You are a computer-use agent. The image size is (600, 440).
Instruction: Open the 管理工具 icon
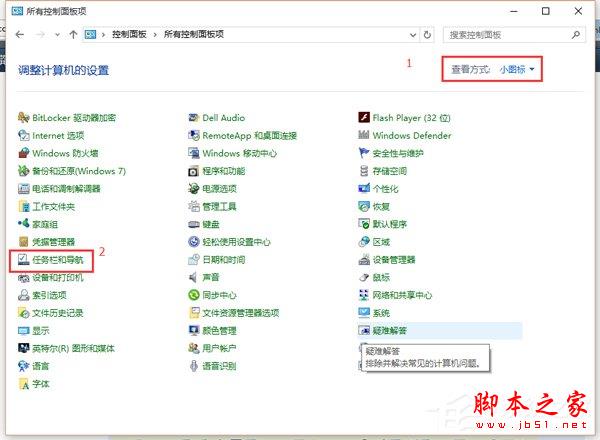point(194,207)
